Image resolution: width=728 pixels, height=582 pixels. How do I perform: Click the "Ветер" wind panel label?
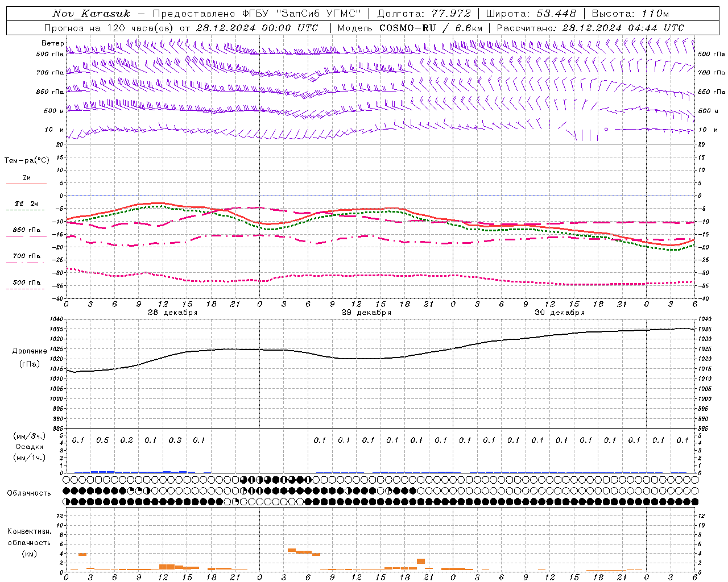[52, 43]
